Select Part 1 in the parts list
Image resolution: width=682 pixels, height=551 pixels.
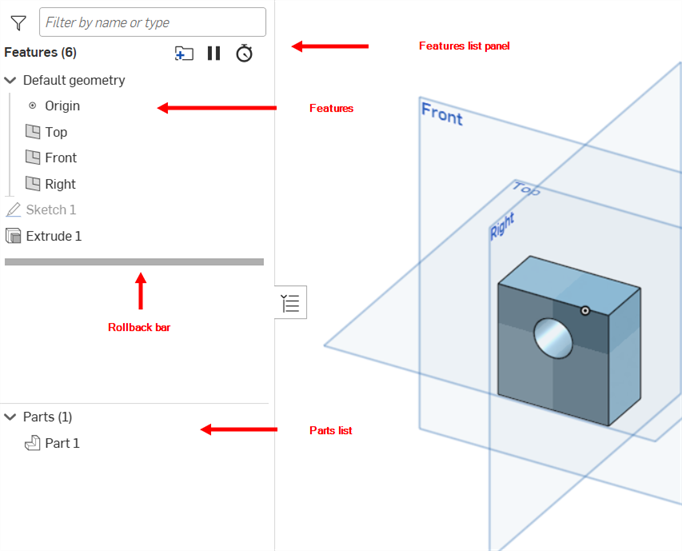(62, 443)
